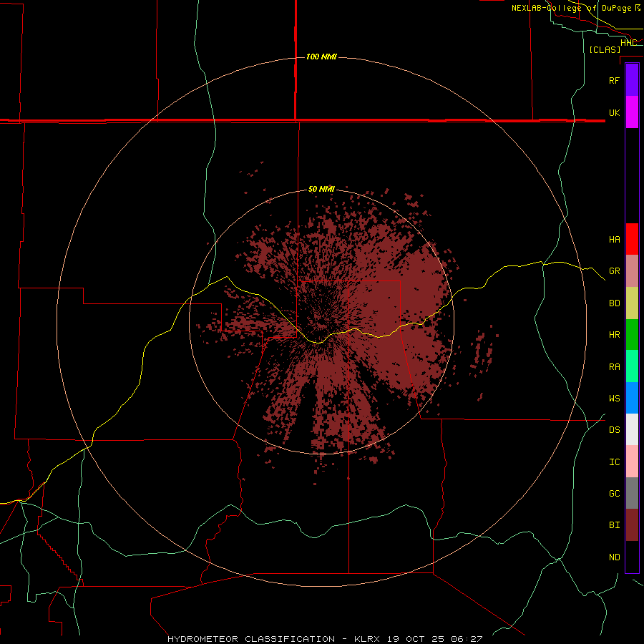
Task: Click the 100 NMI range ring label
Action: pyautogui.click(x=321, y=57)
